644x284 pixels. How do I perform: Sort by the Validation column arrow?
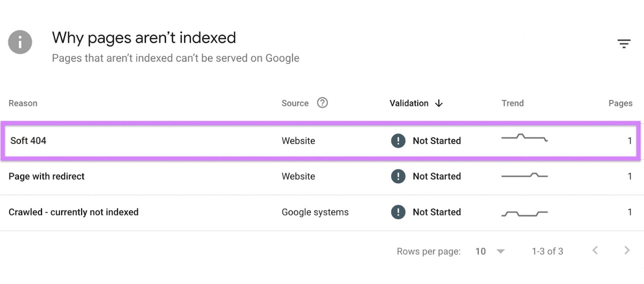coord(439,103)
